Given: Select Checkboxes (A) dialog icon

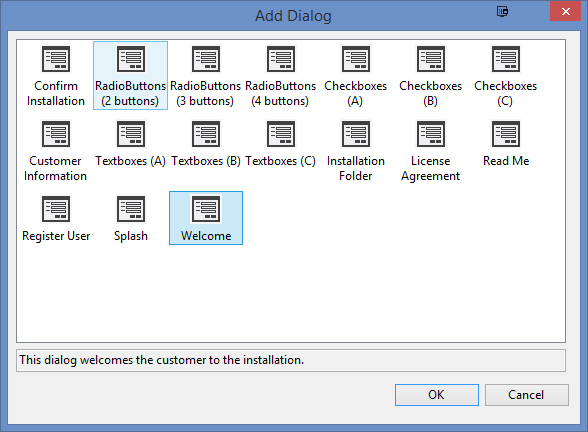Looking at the screenshot, I should coord(356,59).
